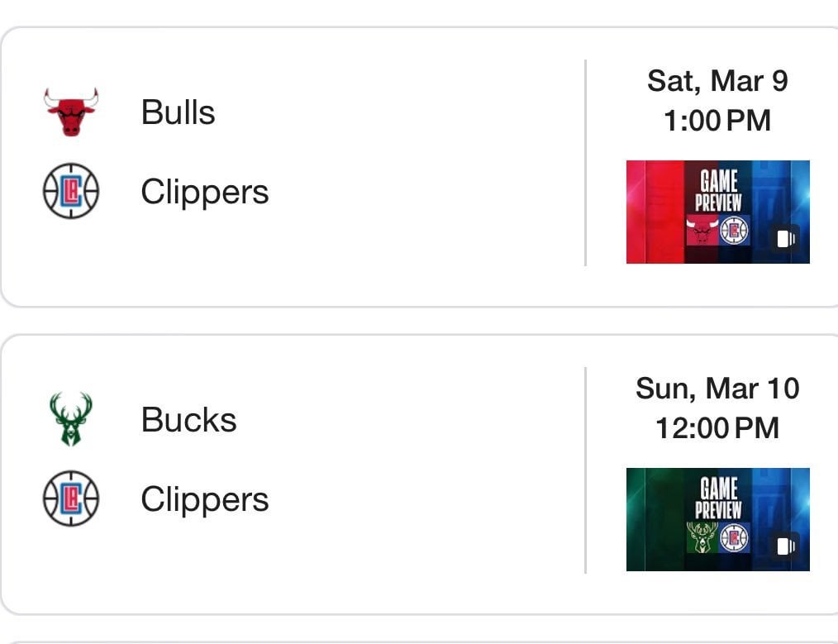Click the 12:00 PM game time
Image resolution: width=838 pixels, height=644 pixels.
tap(717, 428)
